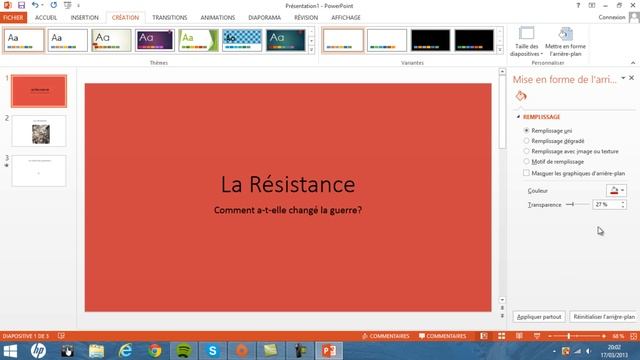
Task: Click Connexion to sign in
Action: coord(612,17)
